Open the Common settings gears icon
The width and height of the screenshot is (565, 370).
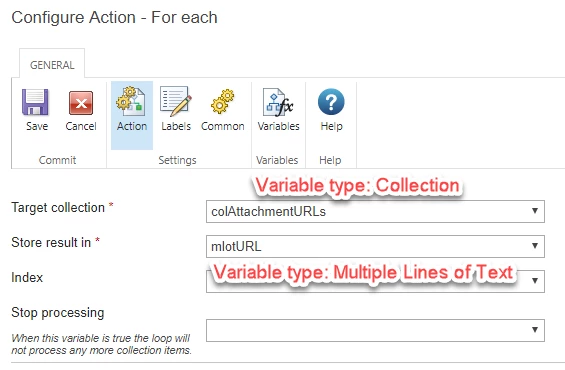[222, 102]
